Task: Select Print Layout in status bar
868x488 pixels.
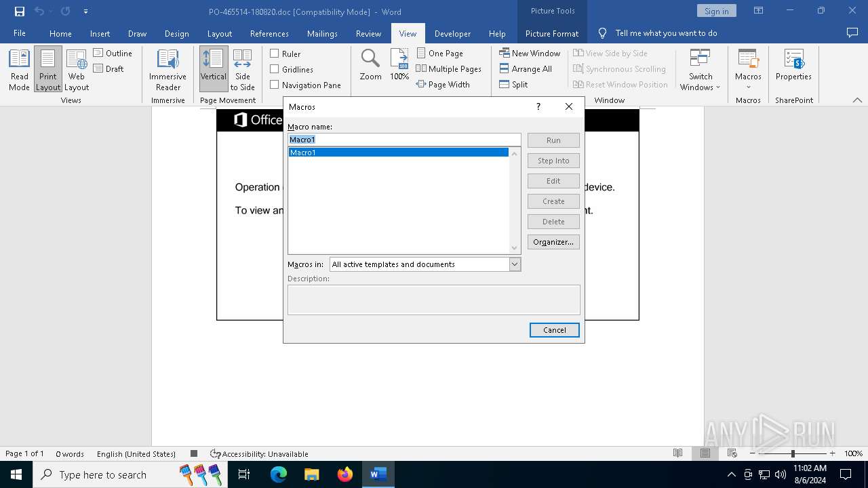Action: coord(705,453)
